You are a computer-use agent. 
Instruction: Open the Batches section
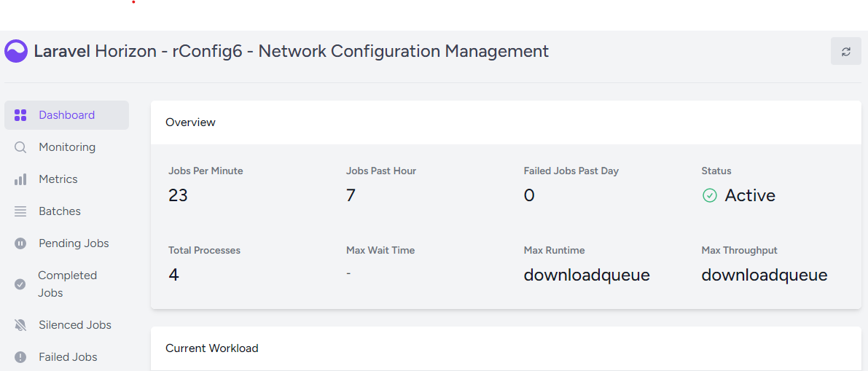(66, 211)
